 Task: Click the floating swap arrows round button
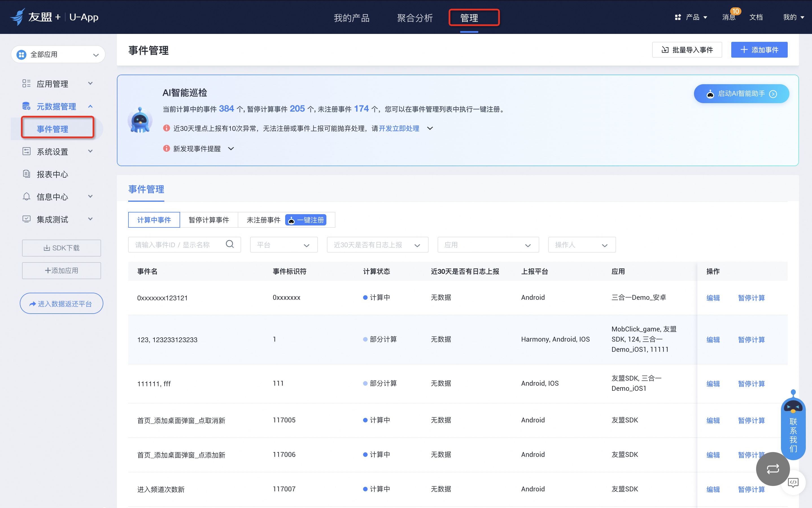click(x=772, y=469)
